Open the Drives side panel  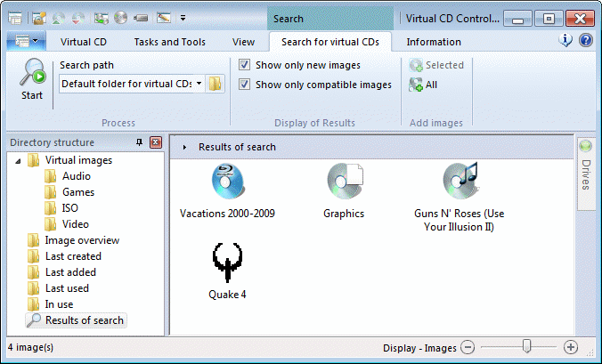click(585, 173)
